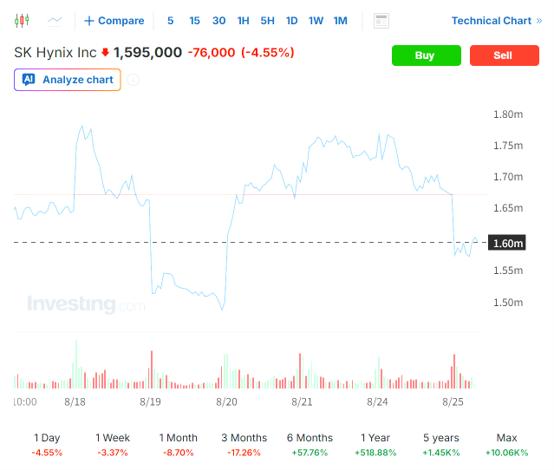554x470 pixels.
Task: Click the info icon next to Analyze chart
Action: click(x=133, y=80)
